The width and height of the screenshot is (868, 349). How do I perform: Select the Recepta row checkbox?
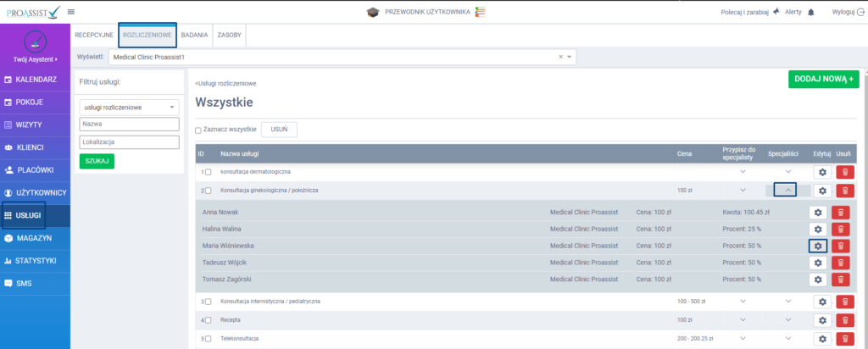(208, 320)
